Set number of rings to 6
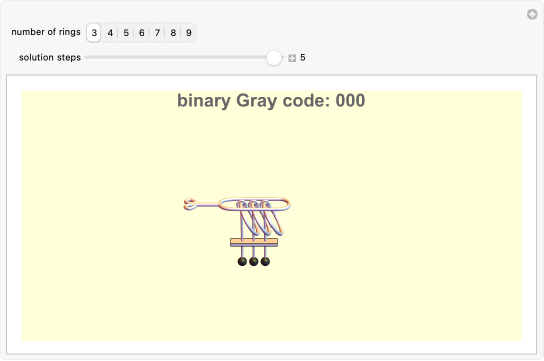 tap(142, 33)
